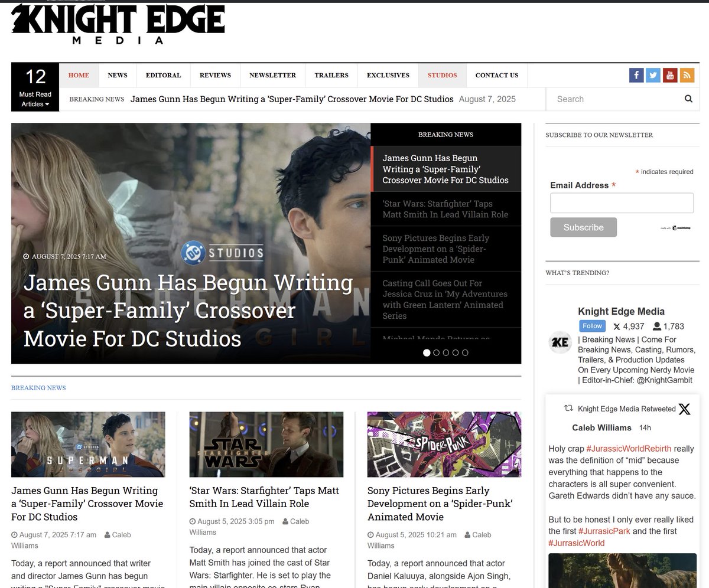Screen dimensions: 709x588
Task: Click the 'Subscribe to our newsletter' heading
Action: coord(599,135)
